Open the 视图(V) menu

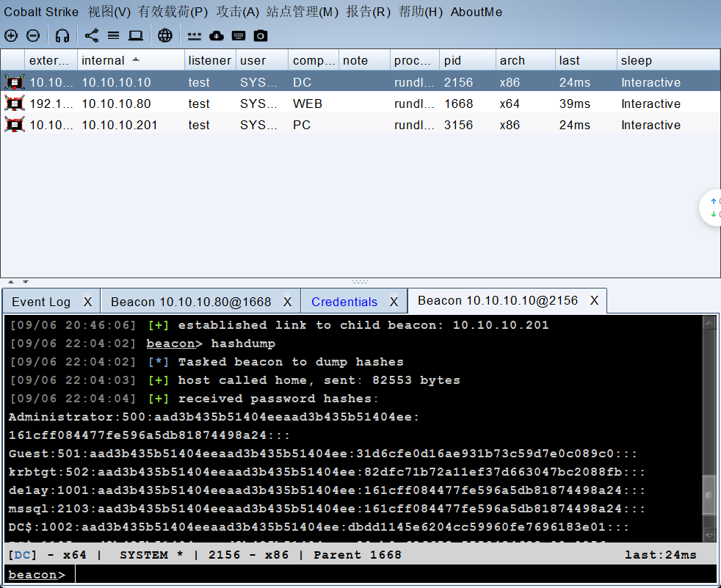(109, 12)
